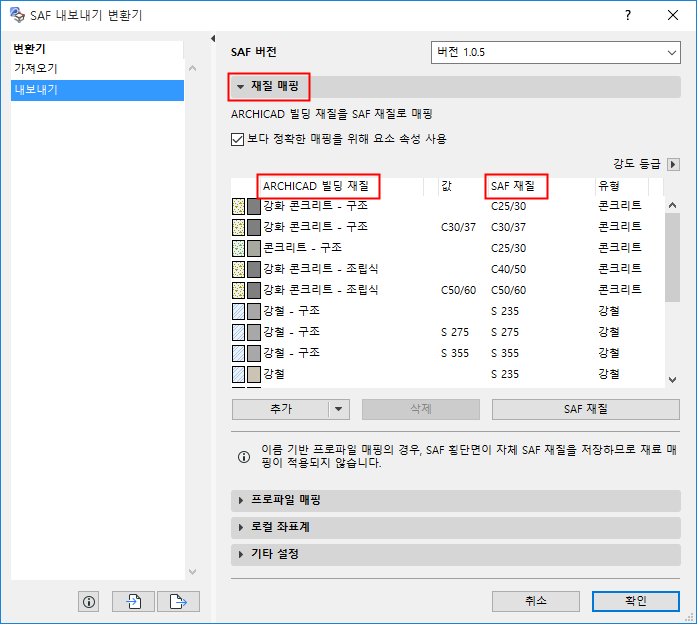Click the 취소 button
Screen dimensions: 697x624
(536, 601)
